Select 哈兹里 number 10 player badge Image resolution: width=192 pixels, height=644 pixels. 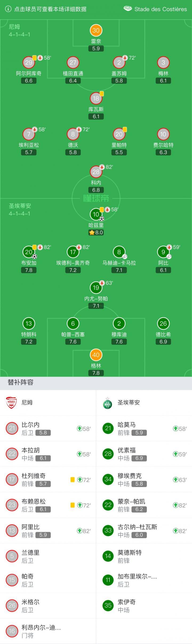[96, 214]
